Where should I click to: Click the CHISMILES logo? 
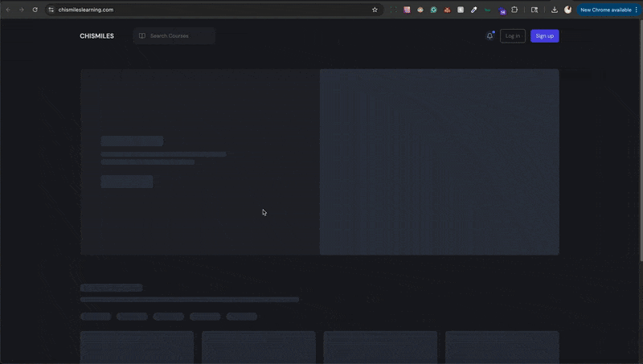(x=96, y=36)
